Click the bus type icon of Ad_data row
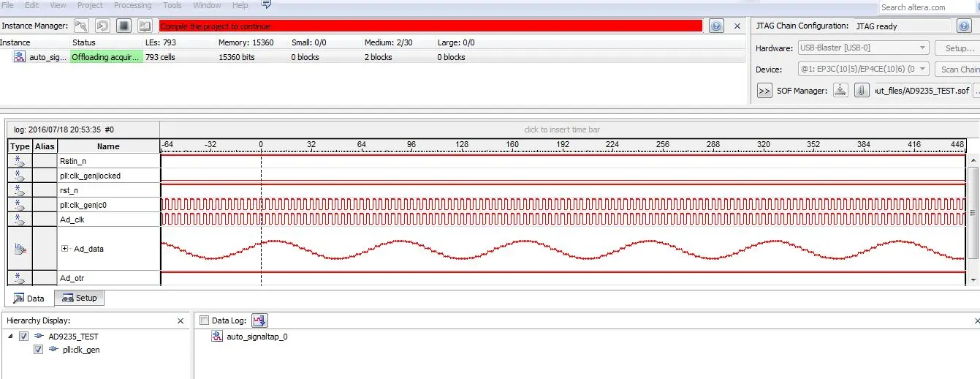Image resolution: width=980 pixels, height=379 pixels. 20,249
